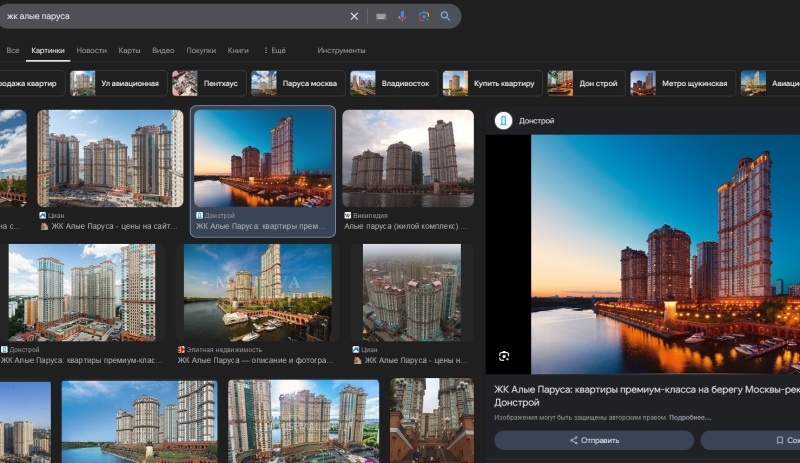Select the Метро щукинская filter chip
The height and width of the screenshot is (463, 800).
coord(683,83)
